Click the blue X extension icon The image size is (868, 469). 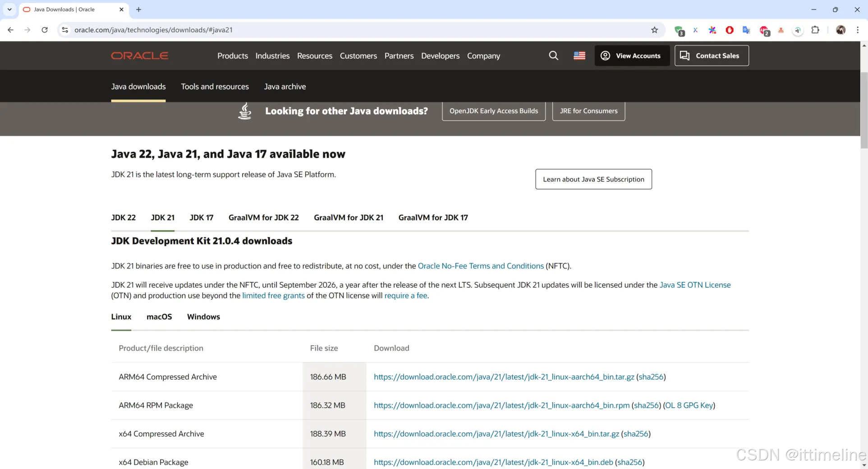[x=695, y=30]
